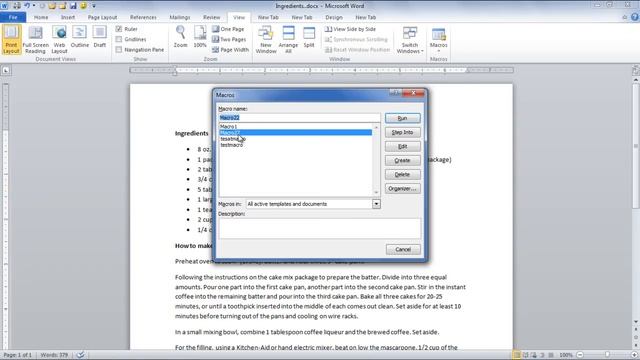
Task: Cancel the Macros dialog
Action: pos(403,249)
